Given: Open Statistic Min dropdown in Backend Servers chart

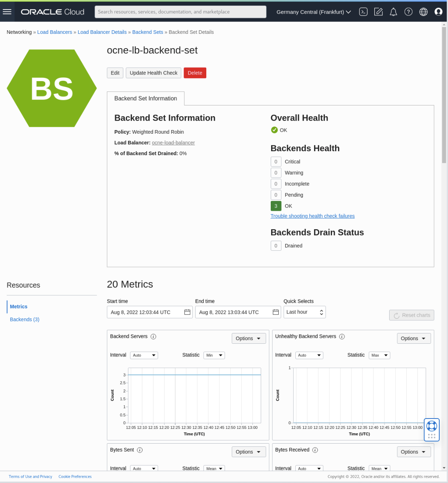Looking at the screenshot, I should (x=214, y=355).
